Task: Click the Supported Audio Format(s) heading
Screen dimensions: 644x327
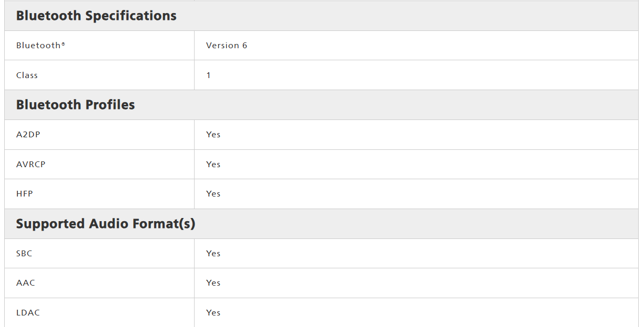Action: click(105, 224)
